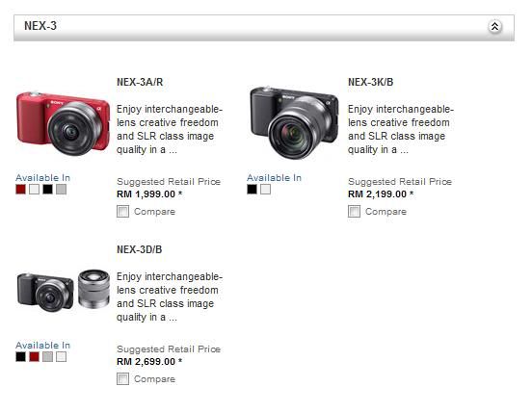532x413 pixels.
Task: Check the Compare box for NEX-3D/B
Action: [122, 378]
